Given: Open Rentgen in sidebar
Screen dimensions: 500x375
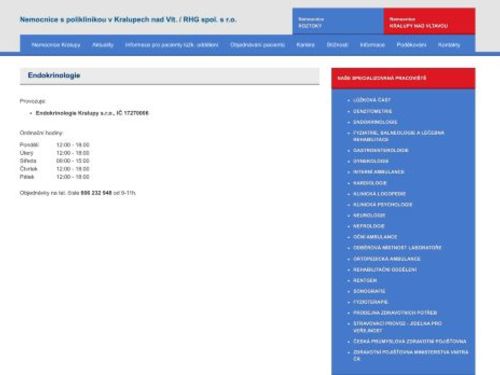Looking at the screenshot, I should point(365,280).
